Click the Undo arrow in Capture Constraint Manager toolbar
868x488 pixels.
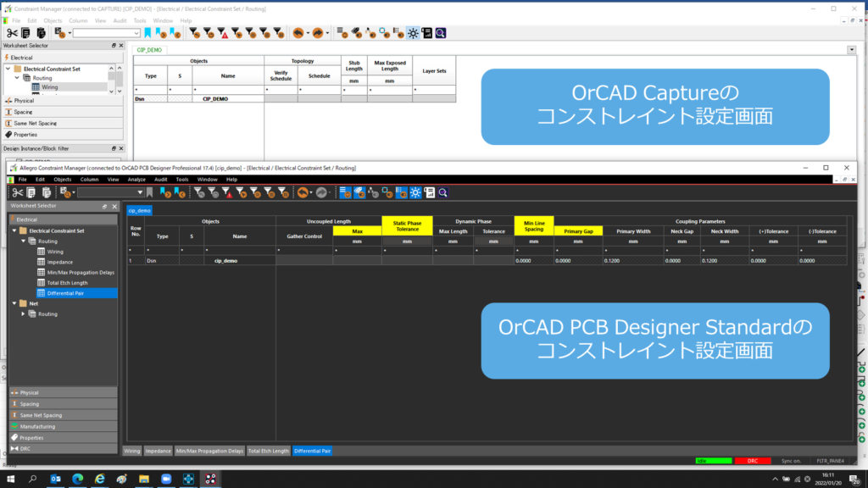point(298,33)
